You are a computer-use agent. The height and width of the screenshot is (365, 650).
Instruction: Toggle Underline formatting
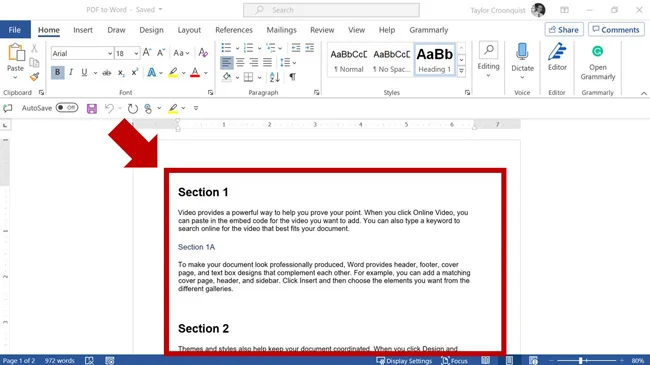tap(84, 73)
